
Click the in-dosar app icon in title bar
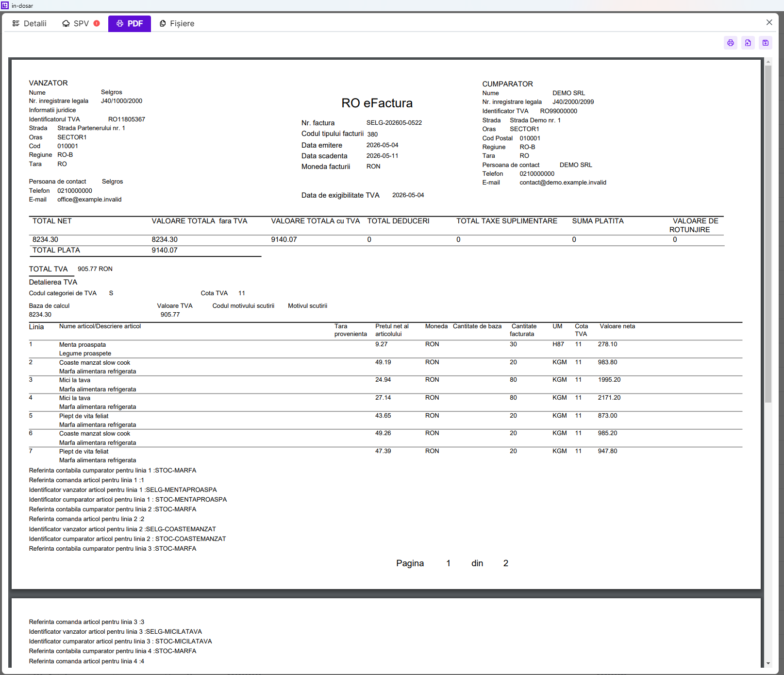tap(5, 5)
